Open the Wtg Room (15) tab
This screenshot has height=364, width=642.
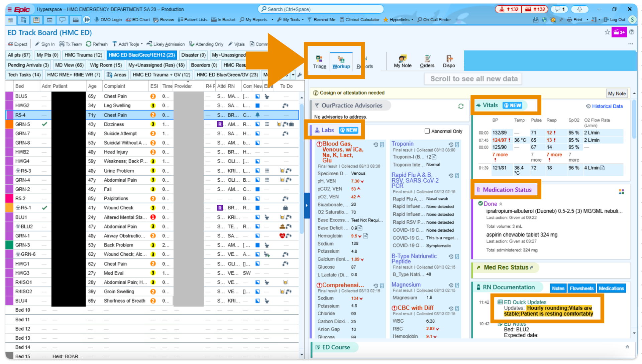[x=106, y=65]
